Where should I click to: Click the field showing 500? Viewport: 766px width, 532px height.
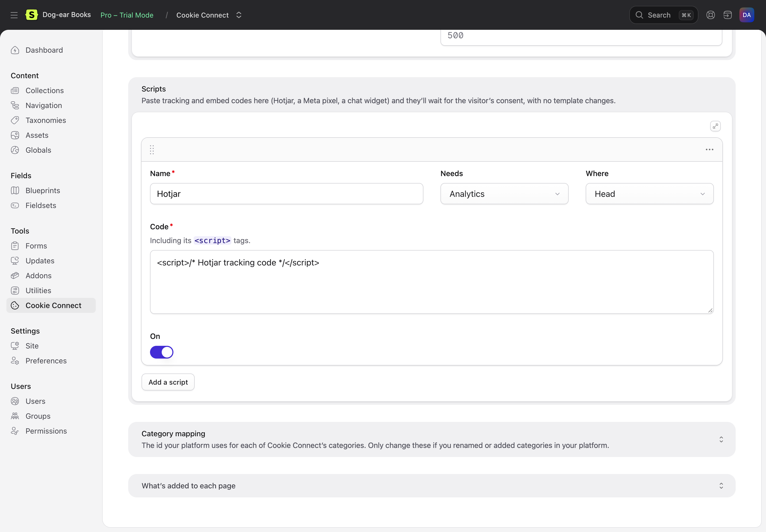581,37
